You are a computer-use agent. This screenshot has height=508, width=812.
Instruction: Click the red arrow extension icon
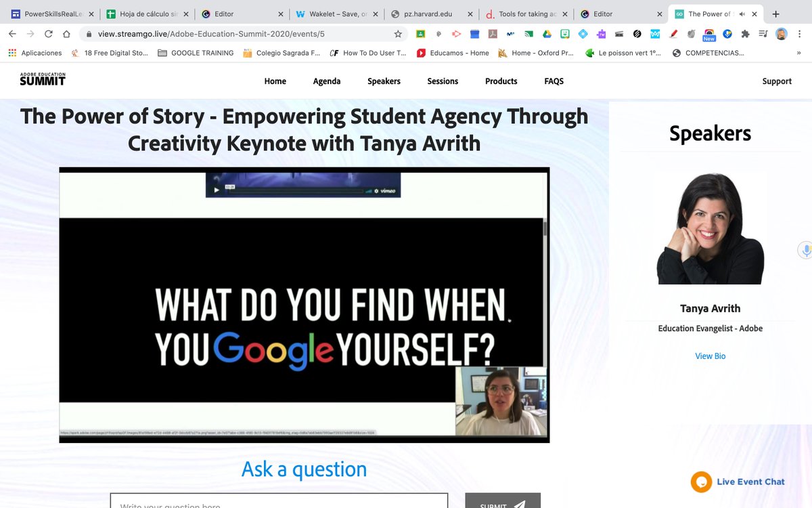tap(456, 34)
